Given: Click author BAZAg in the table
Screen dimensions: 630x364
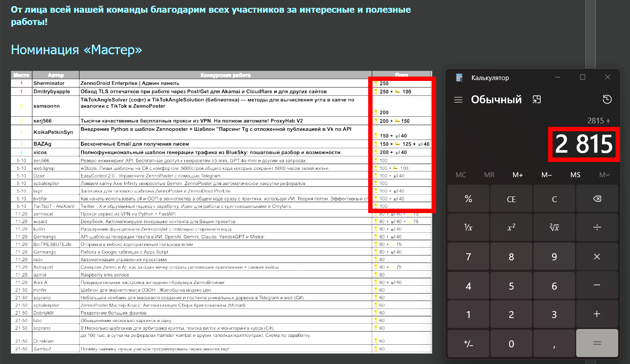Looking at the screenshot, I should (x=43, y=143).
